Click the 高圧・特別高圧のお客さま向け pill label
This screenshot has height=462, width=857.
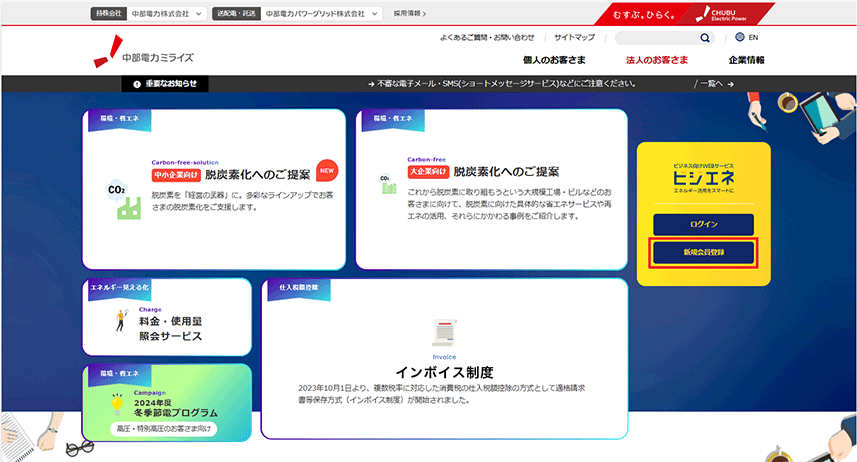pyautogui.click(x=163, y=429)
